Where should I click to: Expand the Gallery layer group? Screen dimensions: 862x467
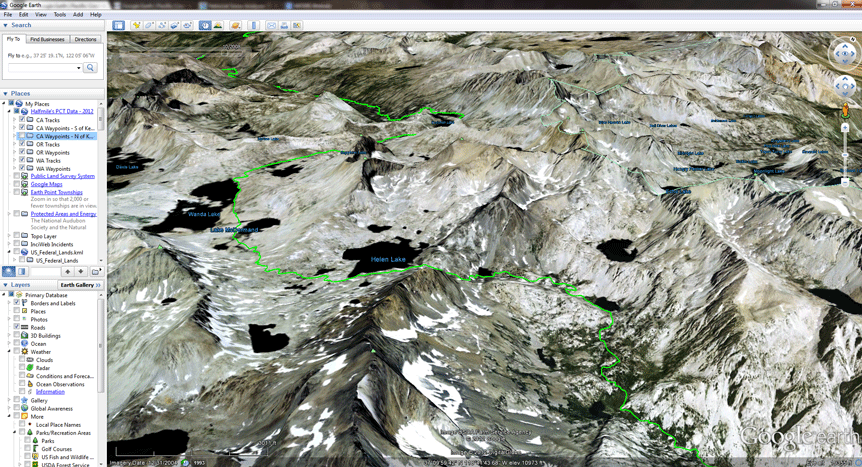(9, 400)
